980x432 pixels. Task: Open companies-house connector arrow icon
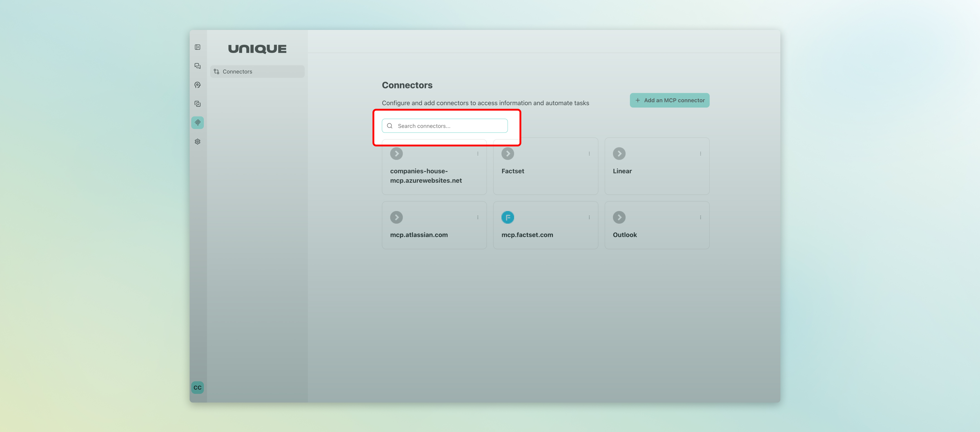point(396,153)
